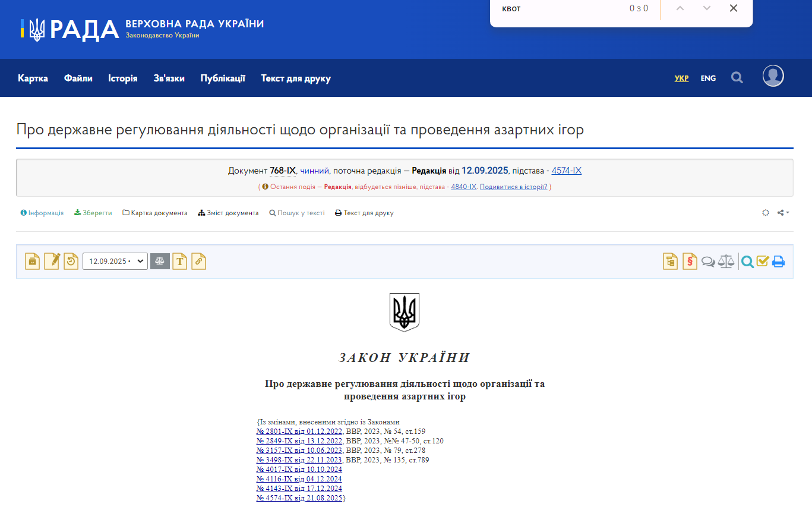Click the 'чинний' status link
Viewport: 812px width, 507px height.
(315, 171)
